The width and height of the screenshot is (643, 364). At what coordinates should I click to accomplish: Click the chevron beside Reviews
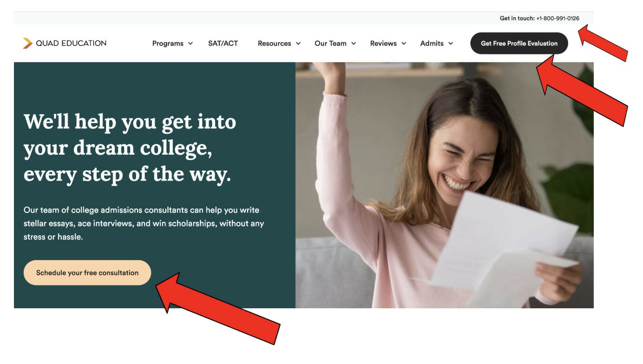point(404,43)
